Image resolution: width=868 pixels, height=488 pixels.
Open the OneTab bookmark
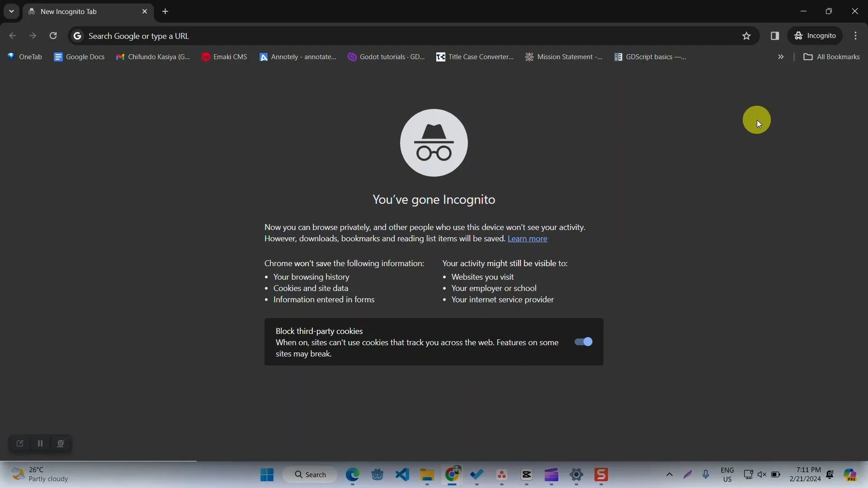(x=25, y=57)
